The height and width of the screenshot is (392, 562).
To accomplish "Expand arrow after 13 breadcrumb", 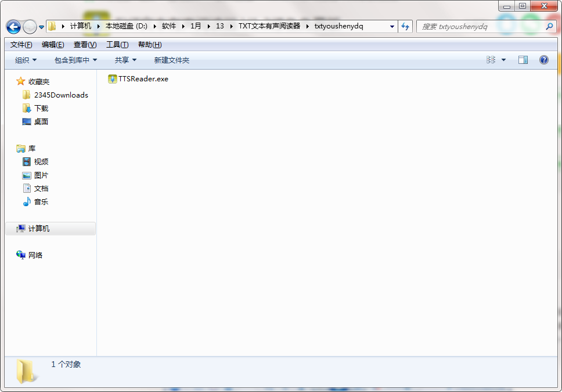I will 232,26.
